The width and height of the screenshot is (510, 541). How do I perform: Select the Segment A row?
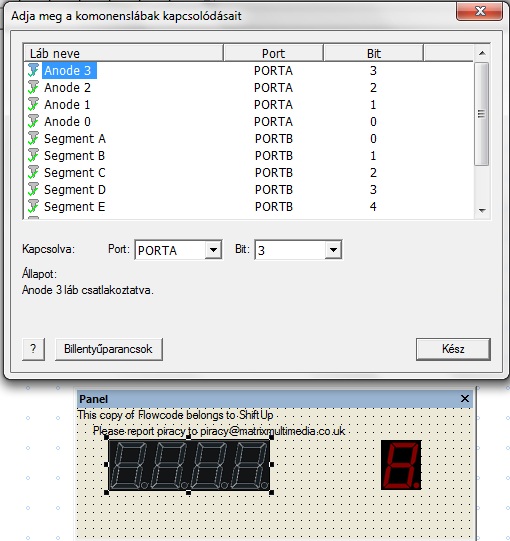point(248,138)
